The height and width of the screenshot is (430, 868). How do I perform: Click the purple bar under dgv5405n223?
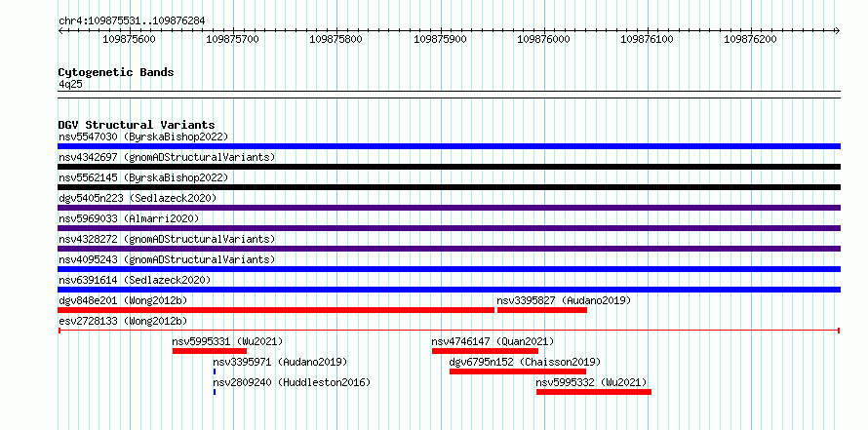click(449, 208)
